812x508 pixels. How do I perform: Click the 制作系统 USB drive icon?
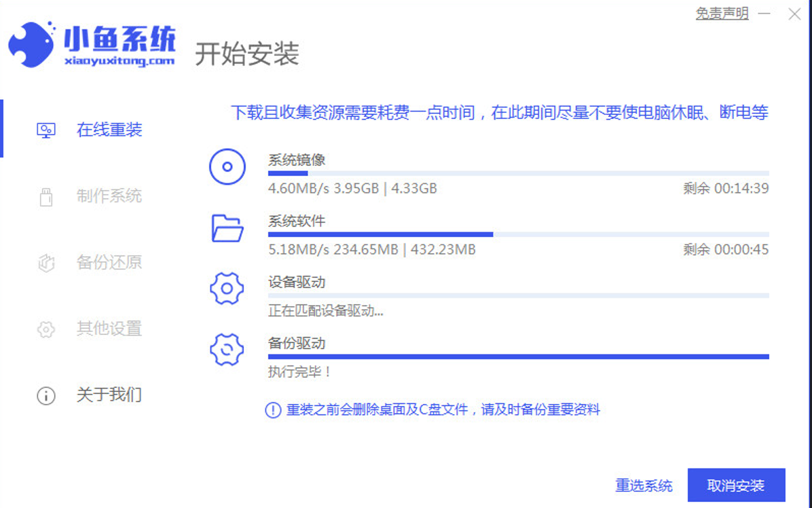[x=45, y=197]
